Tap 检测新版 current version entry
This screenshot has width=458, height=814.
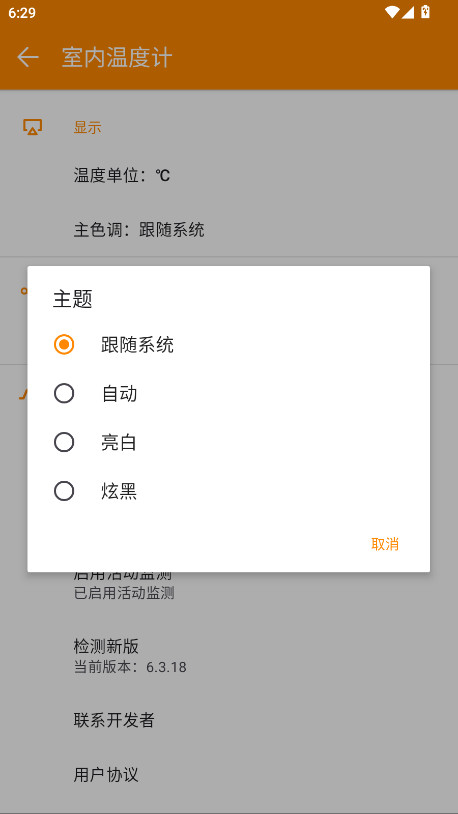click(x=229, y=656)
